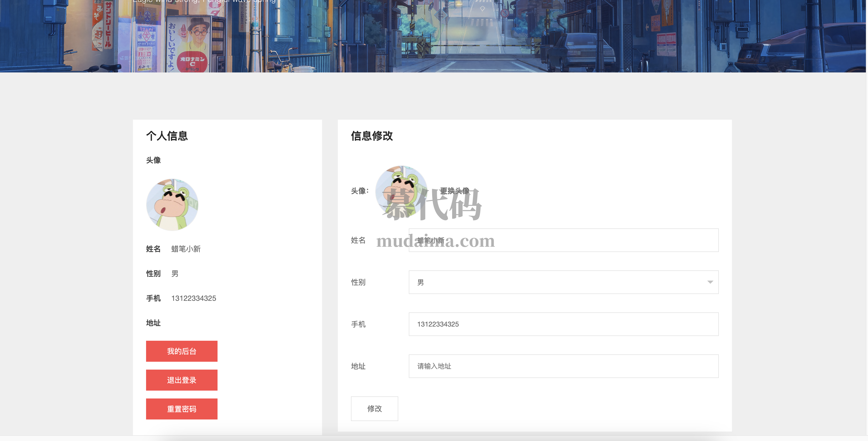Click the 更换头像 link

tap(454, 191)
